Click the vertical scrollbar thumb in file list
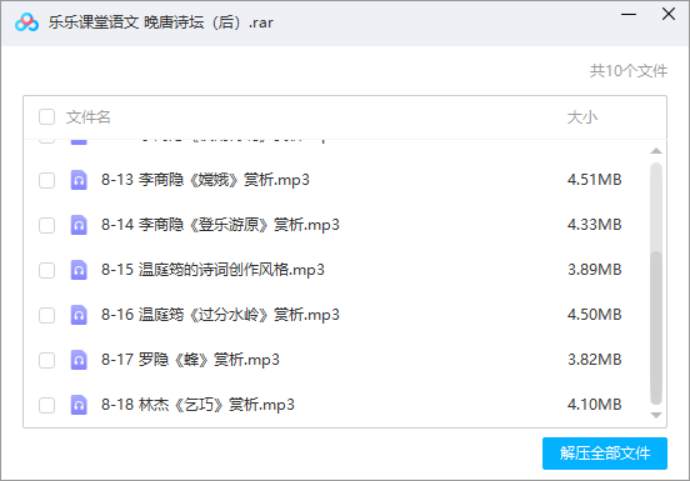This screenshot has width=690, height=481. click(656, 280)
